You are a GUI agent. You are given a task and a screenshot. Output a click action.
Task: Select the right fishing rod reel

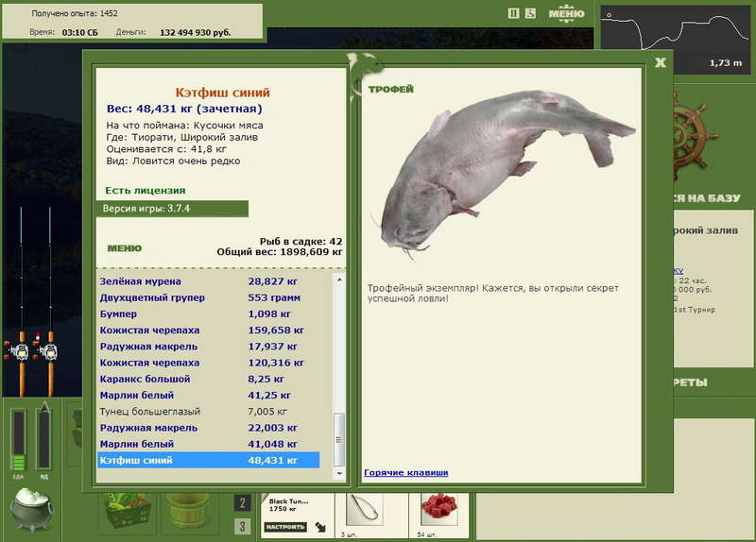(48, 351)
